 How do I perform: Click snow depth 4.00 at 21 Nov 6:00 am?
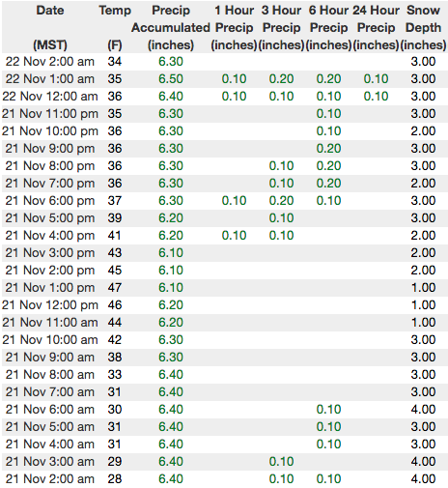(423, 409)
